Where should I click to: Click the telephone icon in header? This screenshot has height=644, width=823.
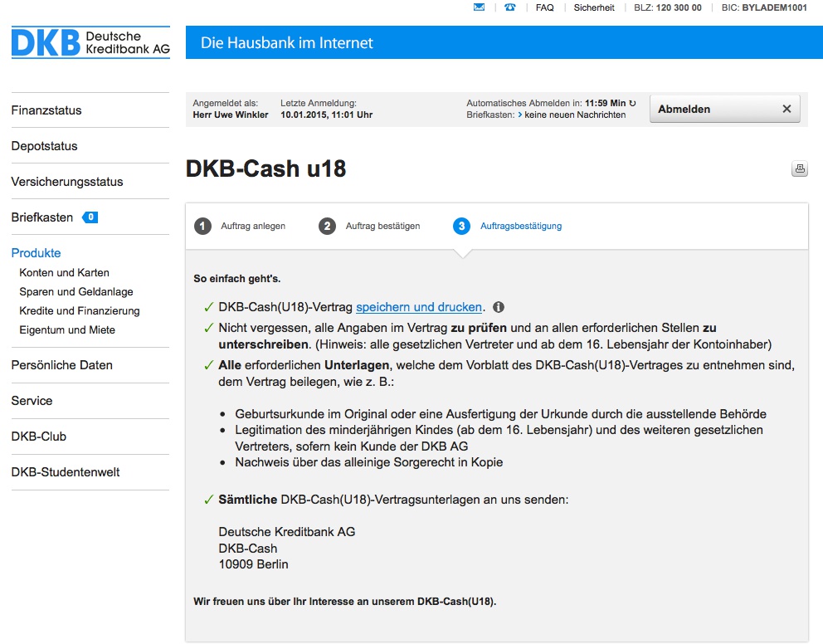coord(509,7)
